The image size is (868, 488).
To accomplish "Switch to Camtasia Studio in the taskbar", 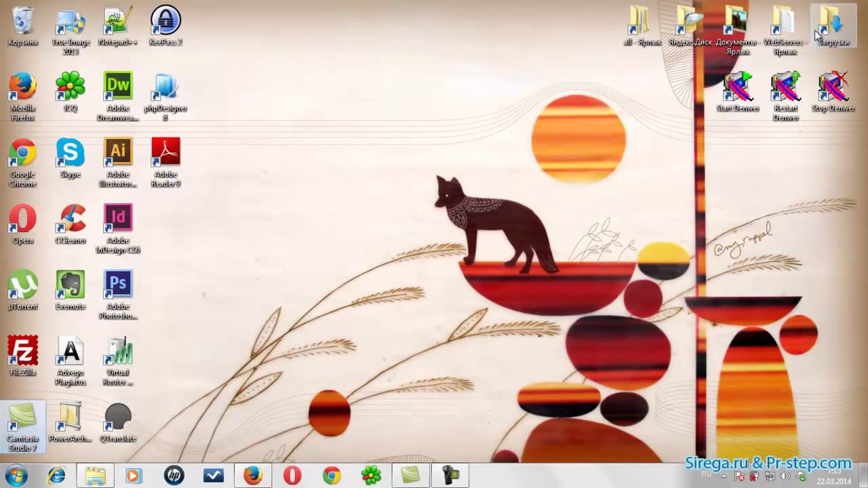I will coord(410,476).
